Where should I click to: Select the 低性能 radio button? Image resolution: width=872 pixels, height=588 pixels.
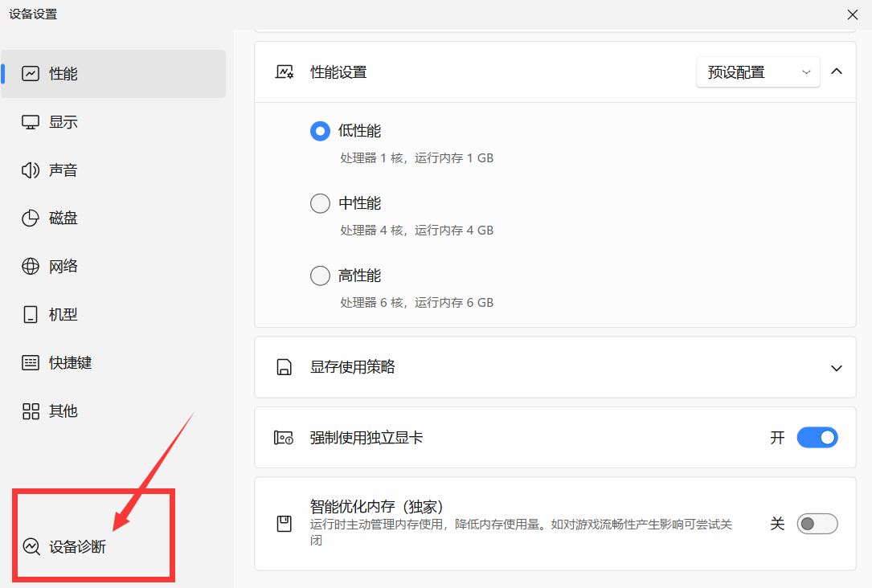coord(320,131)
